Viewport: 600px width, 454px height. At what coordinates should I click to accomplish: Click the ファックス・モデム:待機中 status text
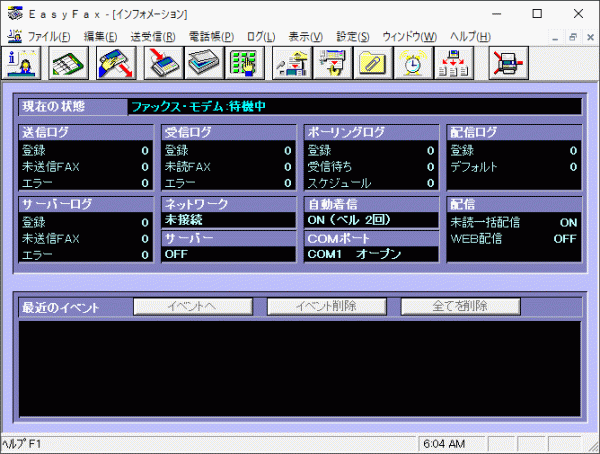coord(198,107)
